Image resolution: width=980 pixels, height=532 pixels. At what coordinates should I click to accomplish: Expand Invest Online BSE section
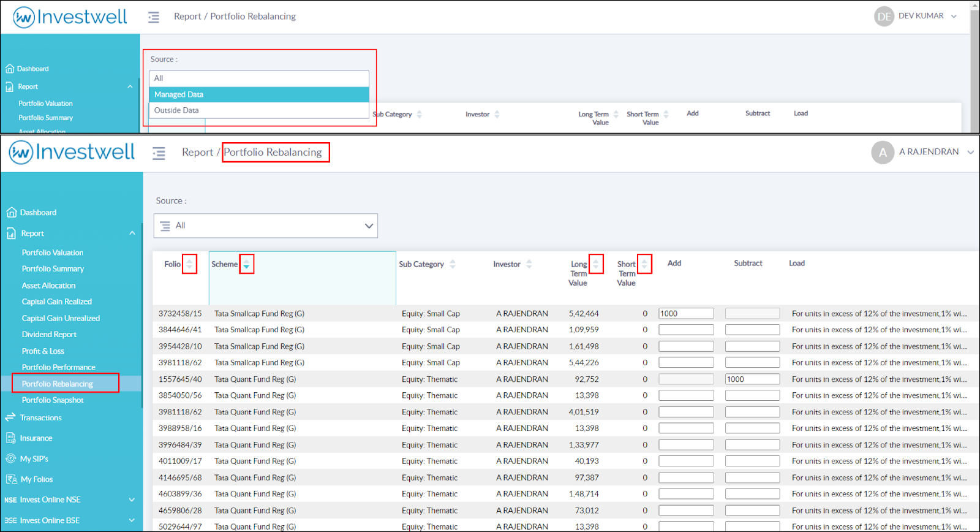(132, 520)
